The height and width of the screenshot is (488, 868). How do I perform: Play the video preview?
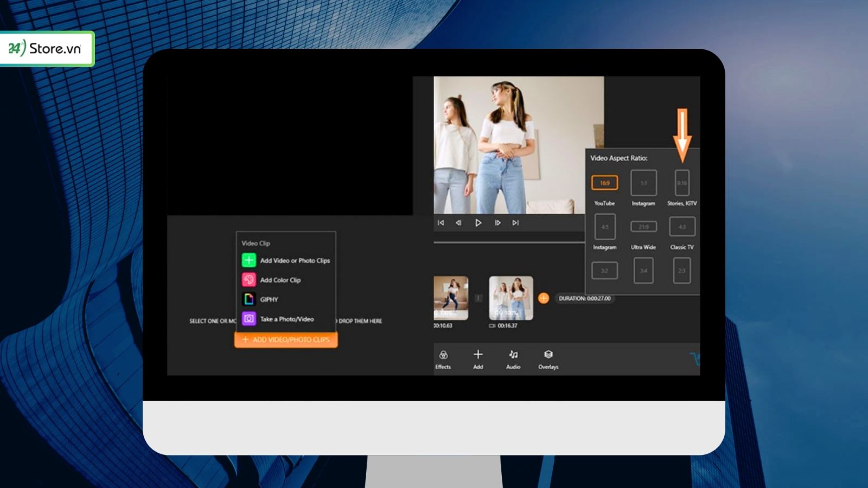click(478, 223)
